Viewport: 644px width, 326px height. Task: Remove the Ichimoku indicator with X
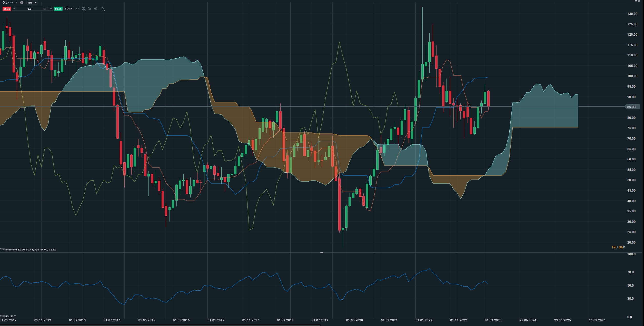[x=3, y=249]
